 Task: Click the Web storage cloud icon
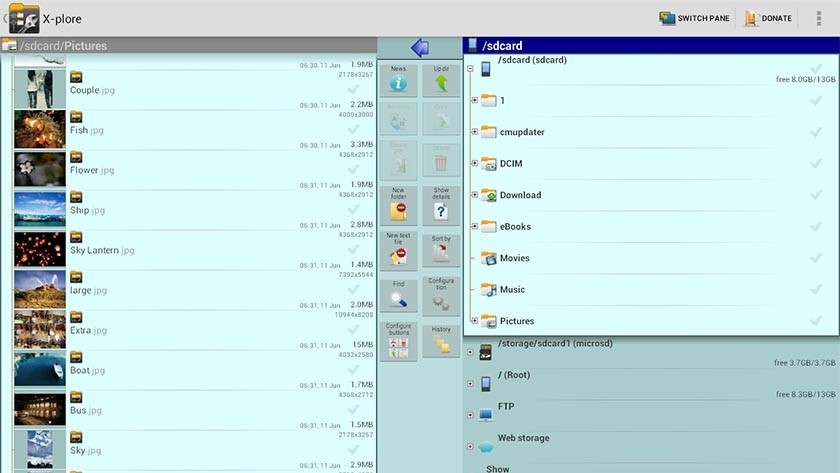[485, 447]
